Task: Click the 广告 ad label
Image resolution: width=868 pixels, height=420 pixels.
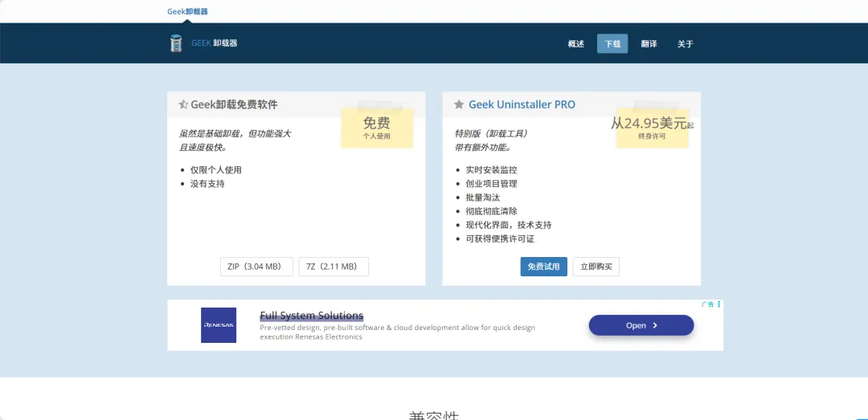Action: pyautogui.click(x=707, y=304)
